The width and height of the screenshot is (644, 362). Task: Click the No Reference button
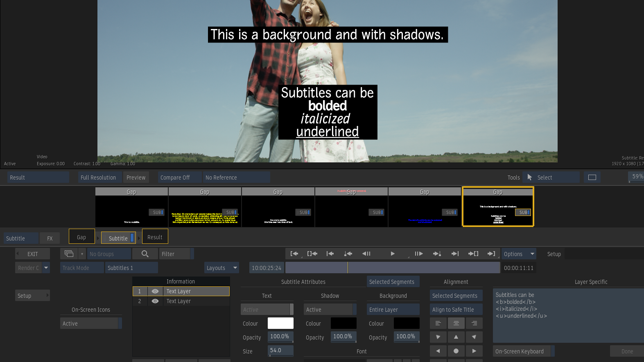237,177
